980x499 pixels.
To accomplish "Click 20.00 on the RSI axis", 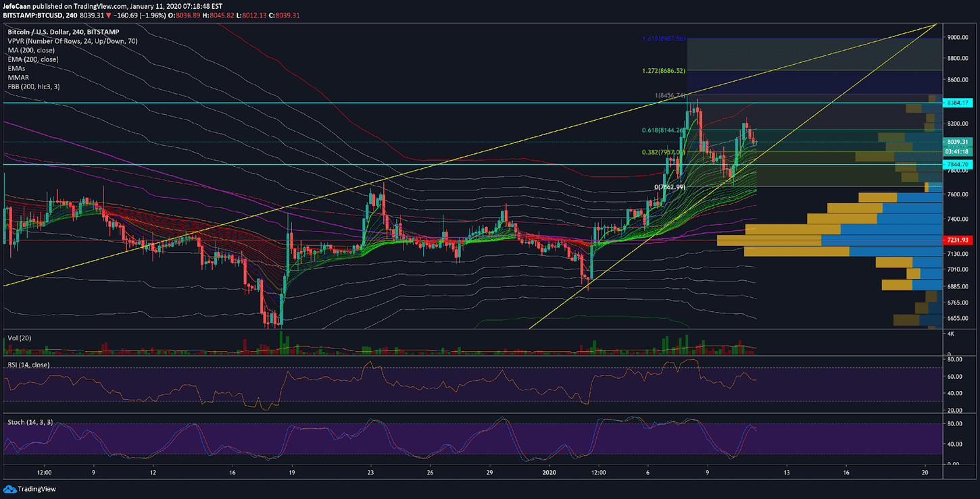I will point(955,410).
